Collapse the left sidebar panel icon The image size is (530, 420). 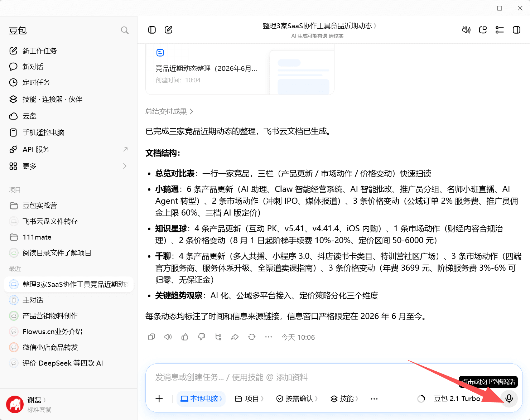point(152,30)
